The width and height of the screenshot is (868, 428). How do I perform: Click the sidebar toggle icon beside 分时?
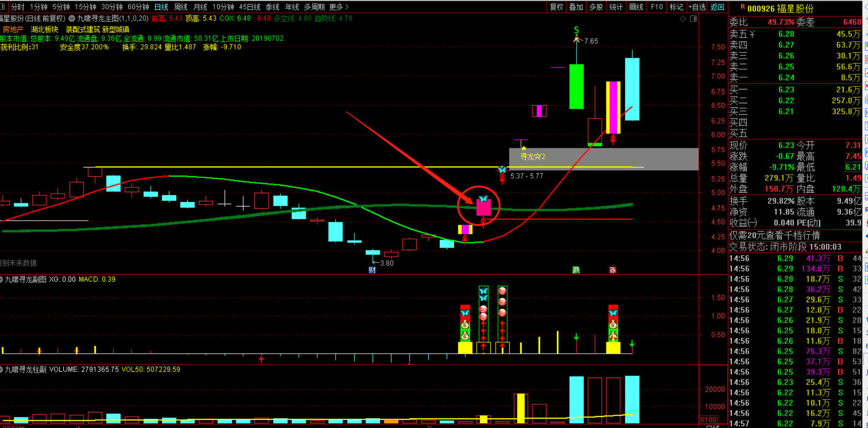pos(3,7)
